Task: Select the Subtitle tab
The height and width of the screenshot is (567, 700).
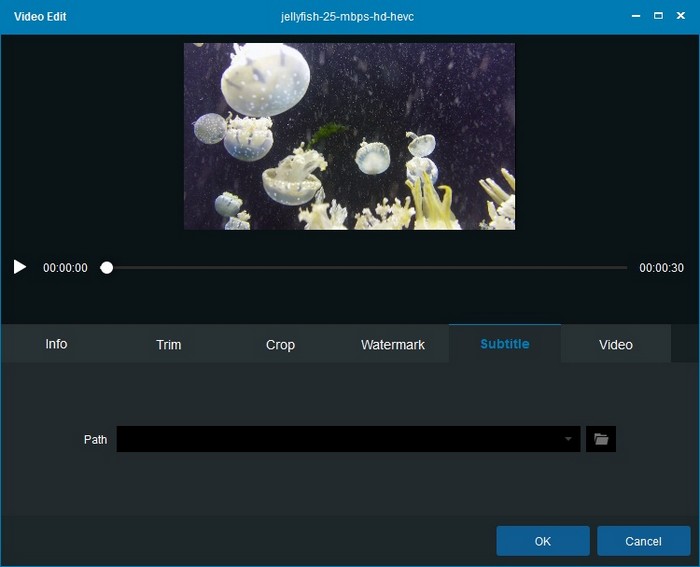Action: [504, 344]
